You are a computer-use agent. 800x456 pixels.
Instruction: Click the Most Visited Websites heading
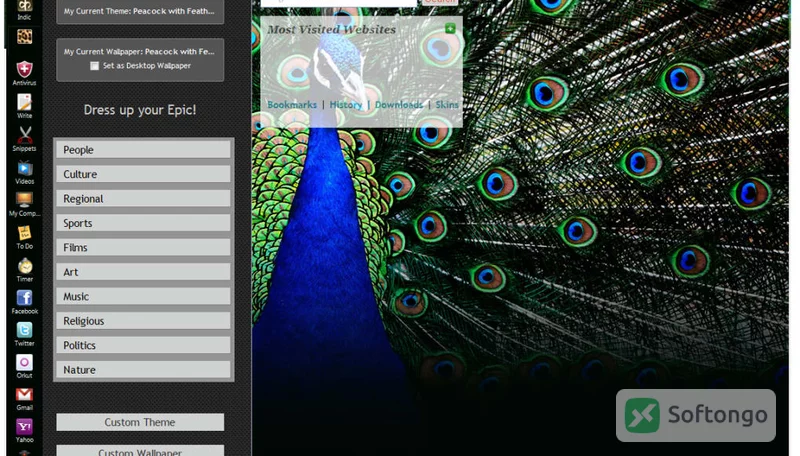[332, 30]
